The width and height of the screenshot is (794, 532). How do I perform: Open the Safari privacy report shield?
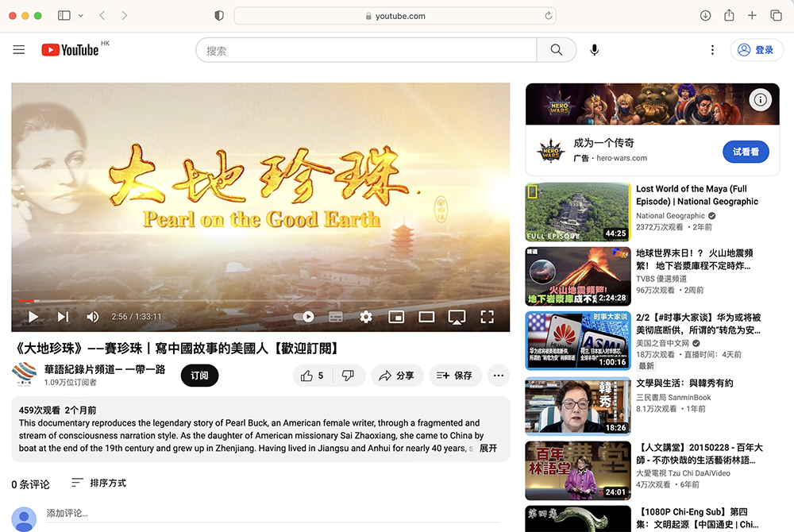coord(219,16)
